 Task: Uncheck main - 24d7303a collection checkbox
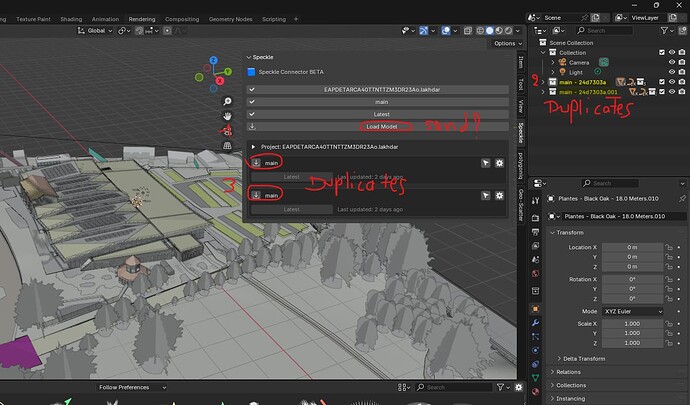pos(662,81)
